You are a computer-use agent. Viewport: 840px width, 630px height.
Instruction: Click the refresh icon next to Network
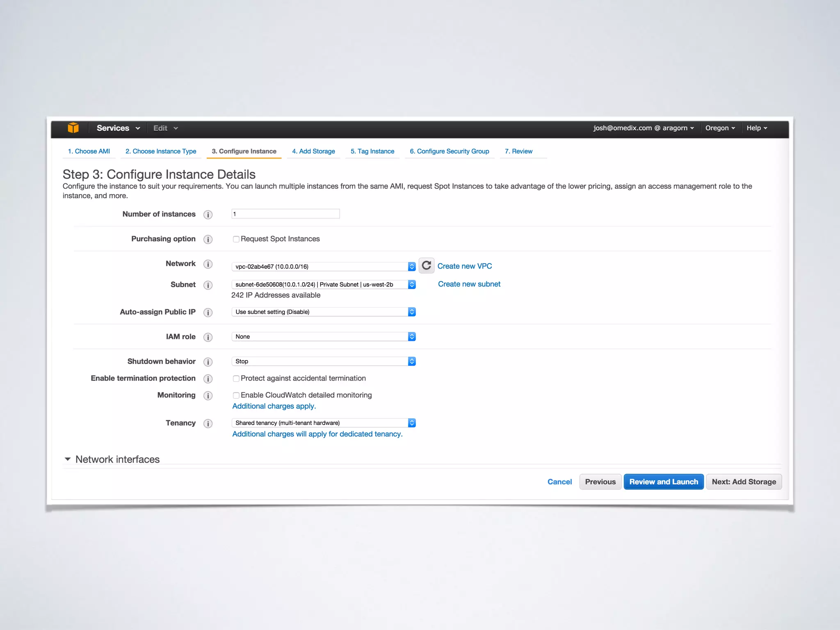tap(426, 266)
